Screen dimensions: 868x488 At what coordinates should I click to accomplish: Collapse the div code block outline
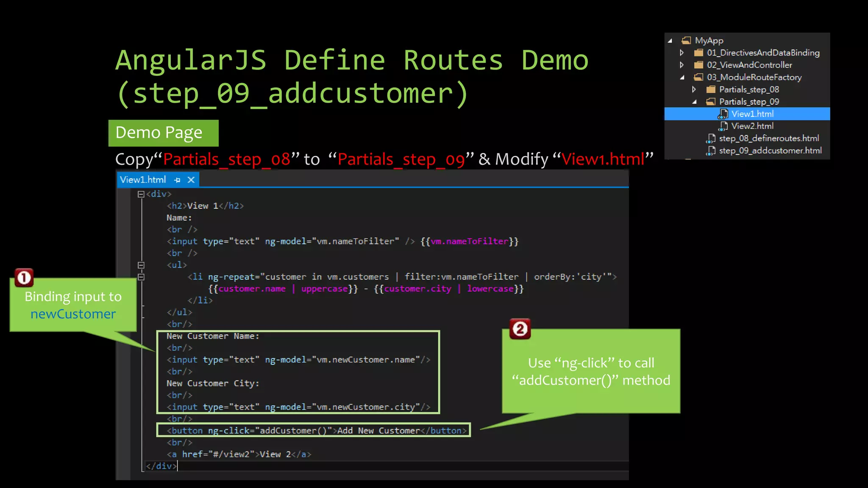(x=141, y=194)
